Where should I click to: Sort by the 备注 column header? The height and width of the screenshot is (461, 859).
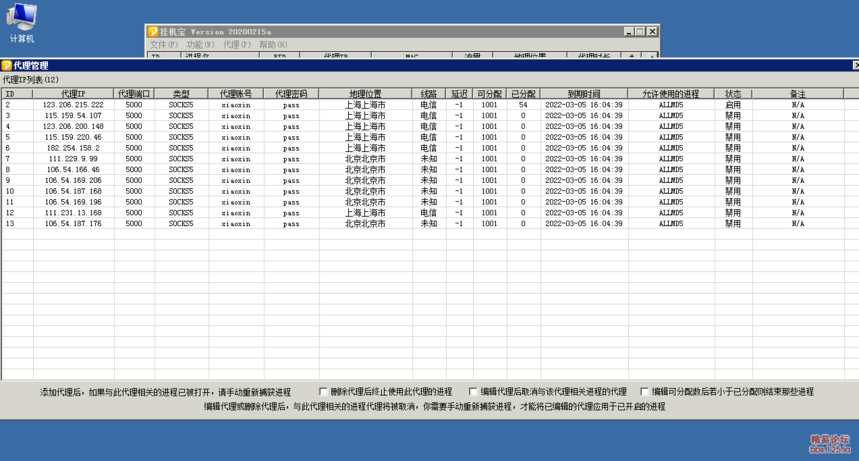coord(798,94)
